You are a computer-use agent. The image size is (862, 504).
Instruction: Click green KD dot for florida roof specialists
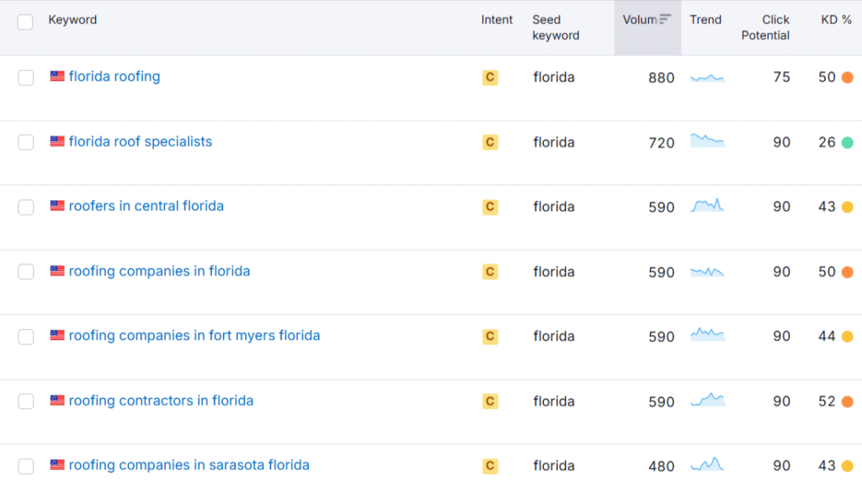point(848,142)
